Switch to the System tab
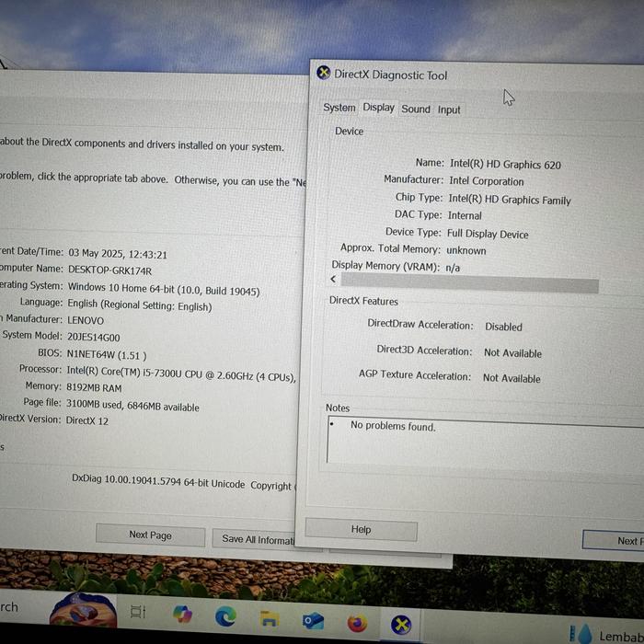This screenshot has height=644, width=644. pos(339,109)
